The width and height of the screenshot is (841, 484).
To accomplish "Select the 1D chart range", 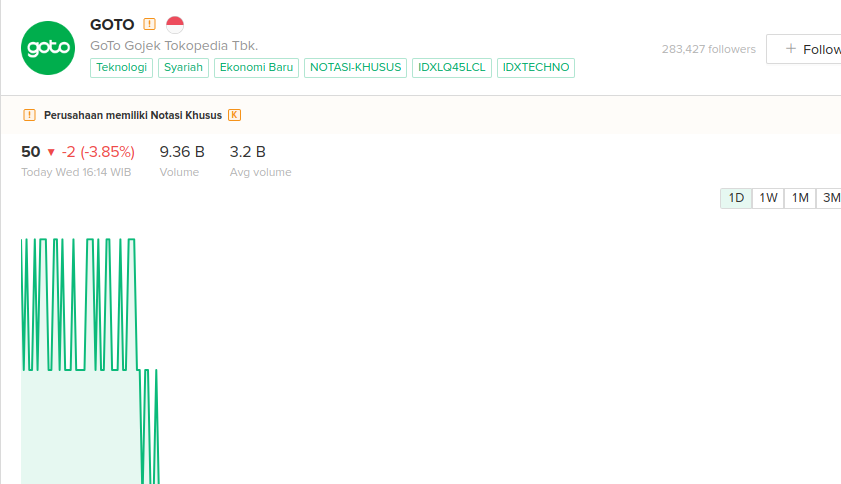I will pyautogui.click(x=736, y=198).
